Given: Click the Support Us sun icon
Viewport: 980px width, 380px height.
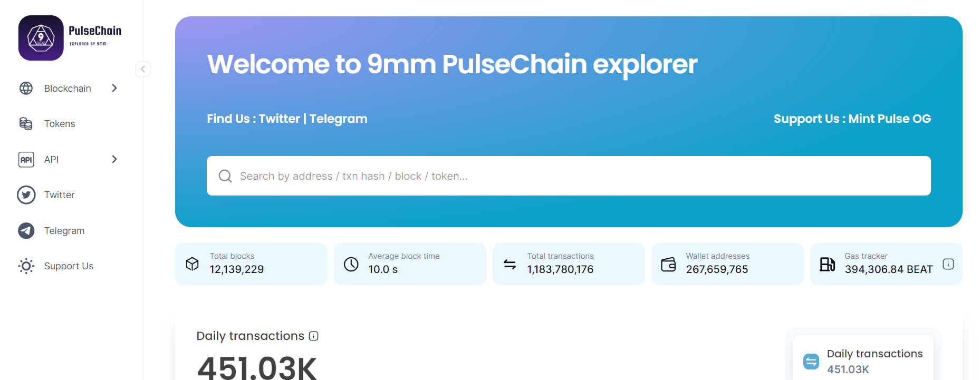Looking at the screenshot, I should (26, 266).
